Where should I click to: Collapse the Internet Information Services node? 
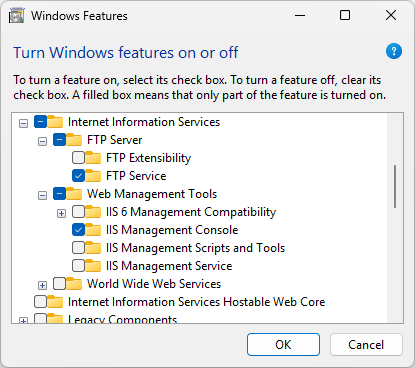[x=23, y=124]
